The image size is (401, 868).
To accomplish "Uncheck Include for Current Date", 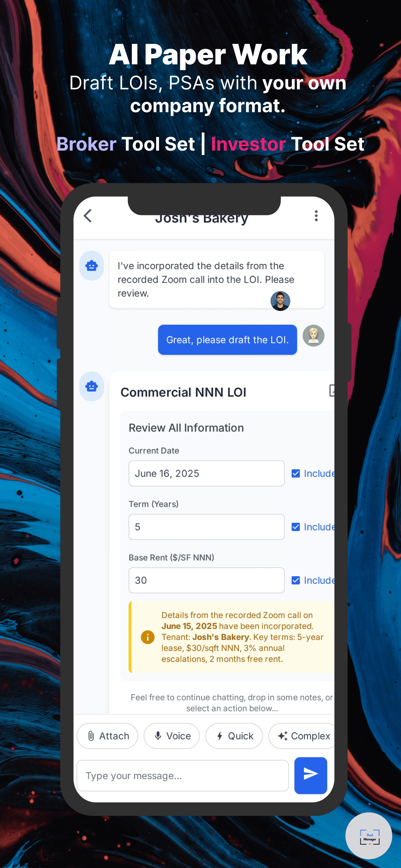I will pyautogui.click(x=296, y=473).
